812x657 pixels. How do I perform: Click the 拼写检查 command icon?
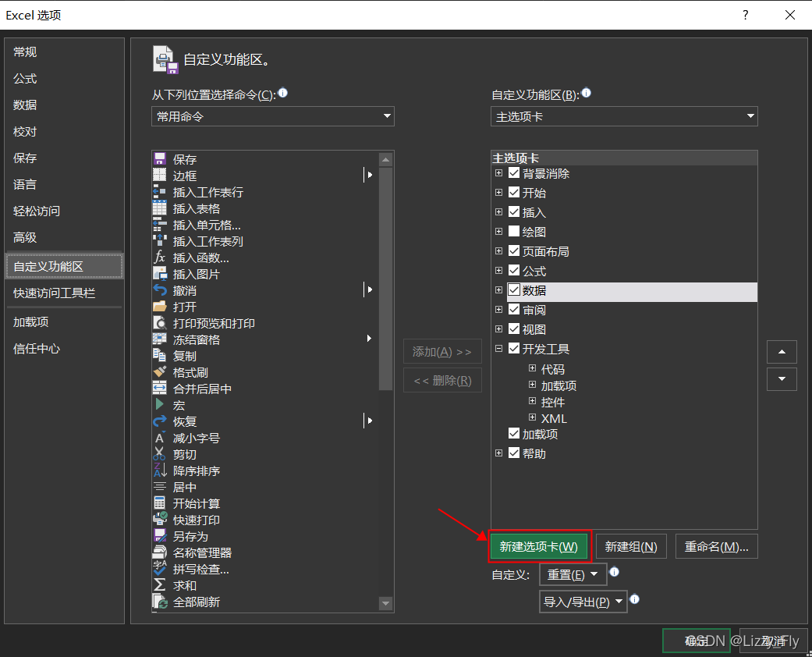point(161,568)
